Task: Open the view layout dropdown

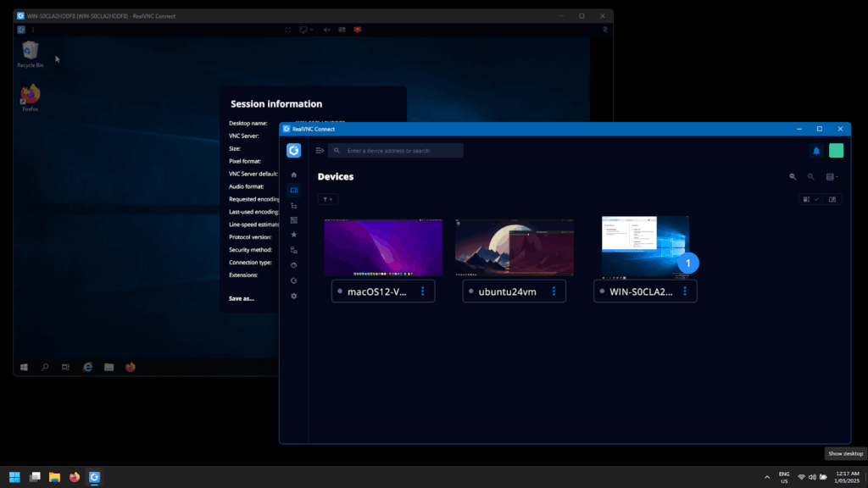Action: (832, 177)
